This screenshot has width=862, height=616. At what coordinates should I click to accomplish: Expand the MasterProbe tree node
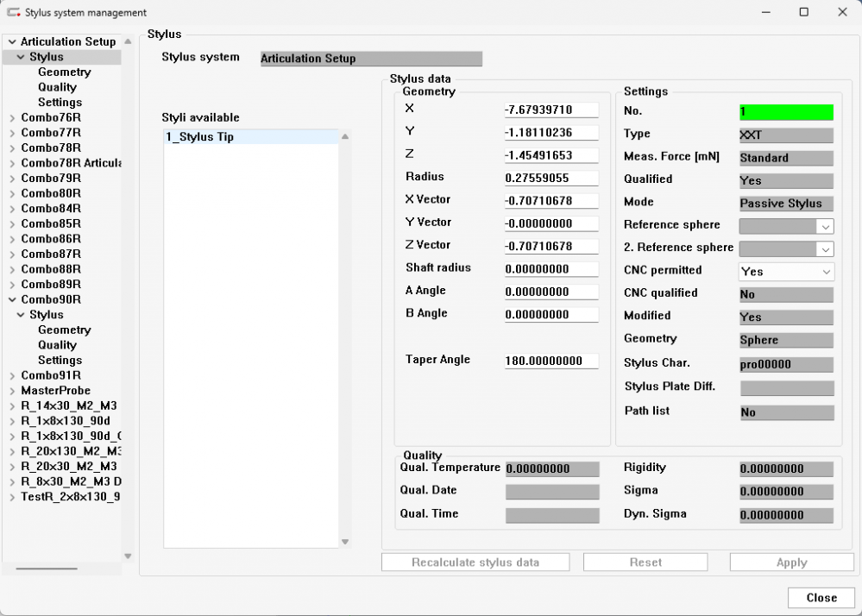[11, 391]
